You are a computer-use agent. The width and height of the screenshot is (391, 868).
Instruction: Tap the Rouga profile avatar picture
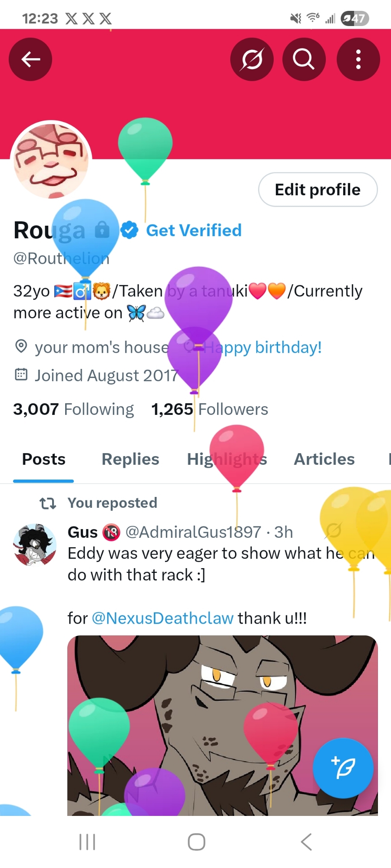coord(51,161)
